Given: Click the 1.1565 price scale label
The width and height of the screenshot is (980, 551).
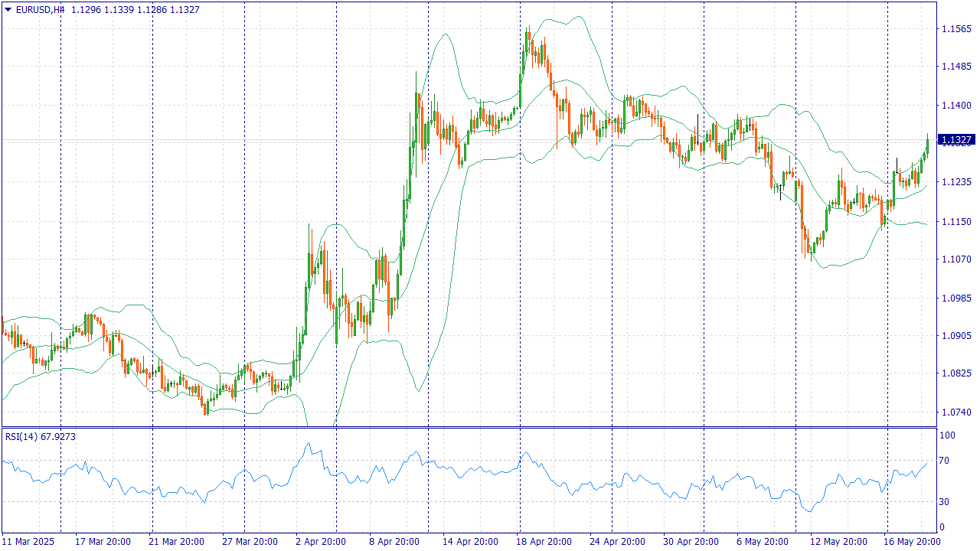Looking at the screenshot, I should click(955, 29).
